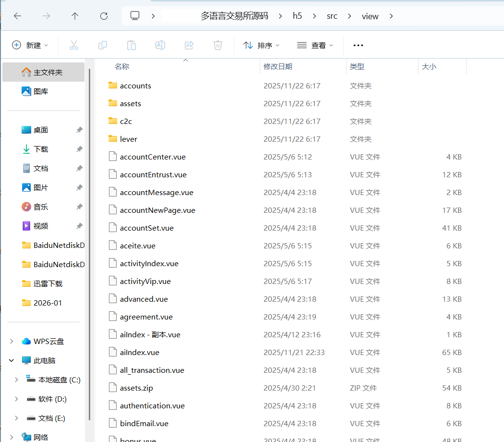Screen dimensions: 504x442
Task: Open the three-dot more options menu
Action: coord(358,45)
